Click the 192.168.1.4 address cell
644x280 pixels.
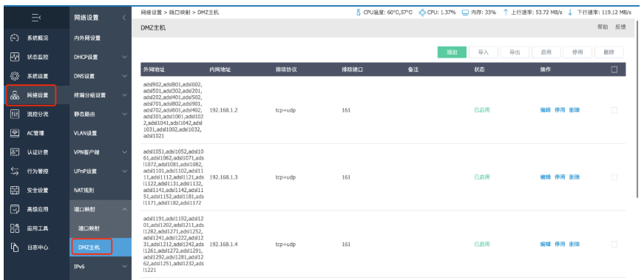tap(224, 245)
